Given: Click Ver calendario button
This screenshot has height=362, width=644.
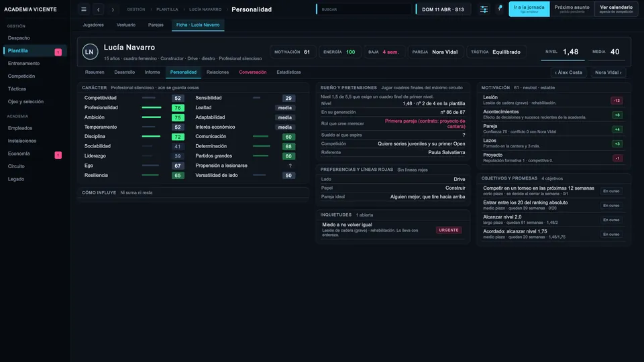Looking at the screenshot, I should 616,9.
